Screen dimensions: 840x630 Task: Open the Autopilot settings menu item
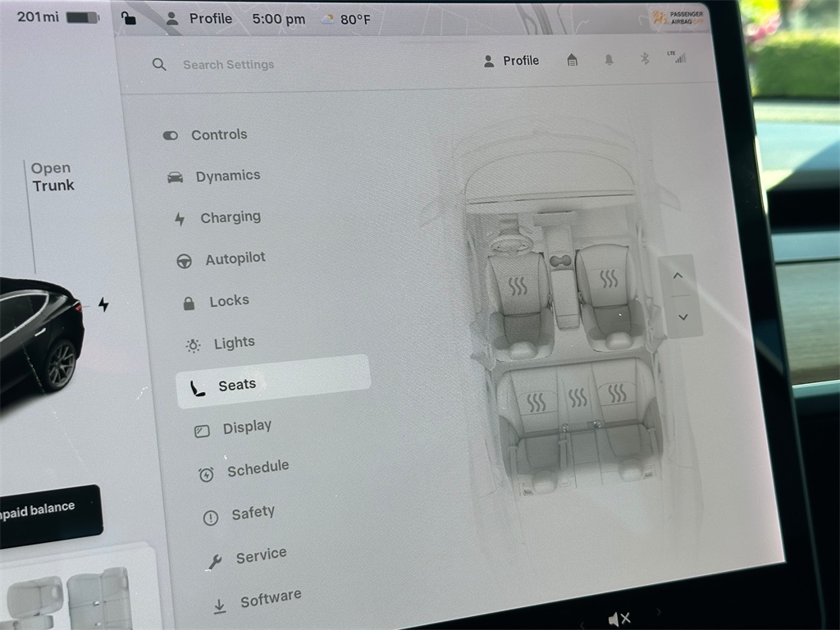coord(235,259)
